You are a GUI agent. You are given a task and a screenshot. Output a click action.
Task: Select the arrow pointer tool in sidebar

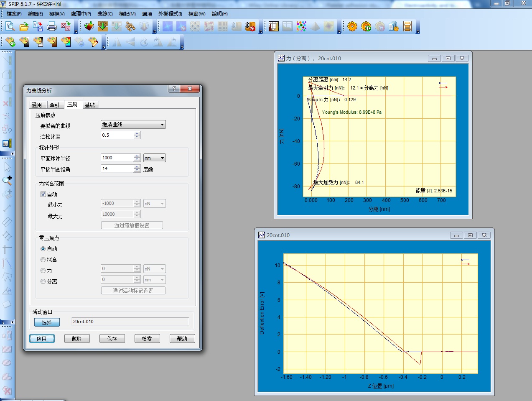[7, 167]
